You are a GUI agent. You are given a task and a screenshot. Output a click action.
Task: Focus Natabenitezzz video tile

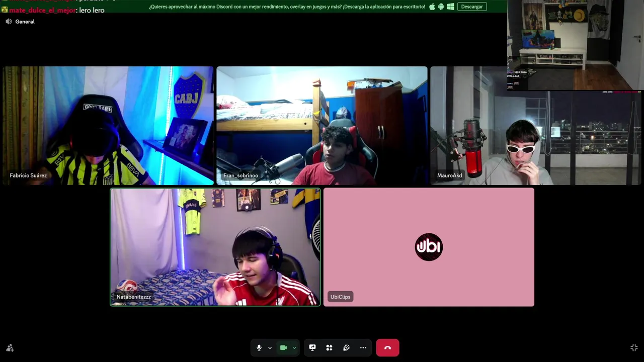click(215, 247)
